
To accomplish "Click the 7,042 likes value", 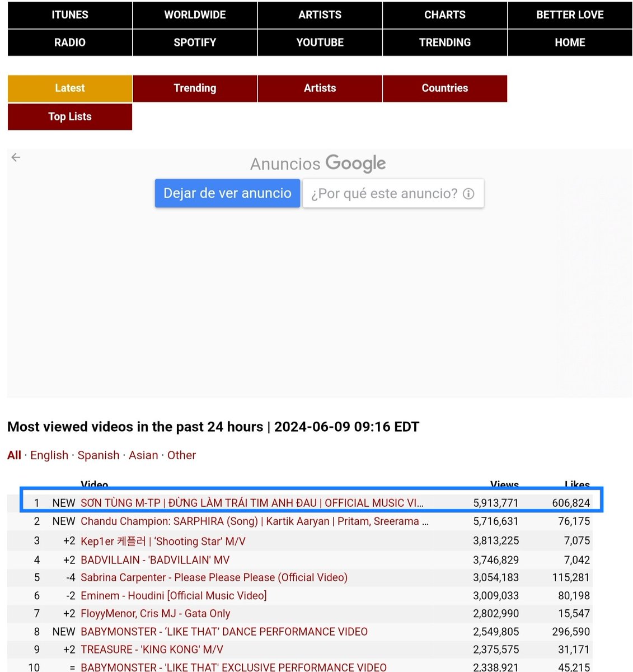I will click(x=577, y=560).
